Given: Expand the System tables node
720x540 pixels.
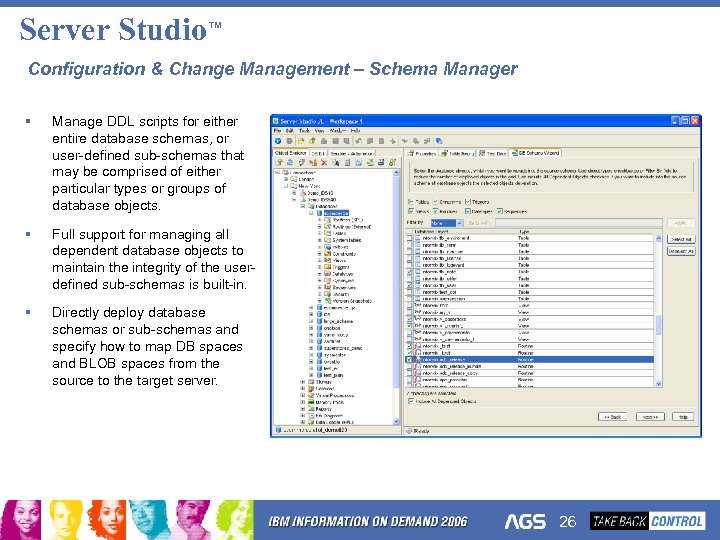Looking at the screenshot, I should click(x=320, y=240).
